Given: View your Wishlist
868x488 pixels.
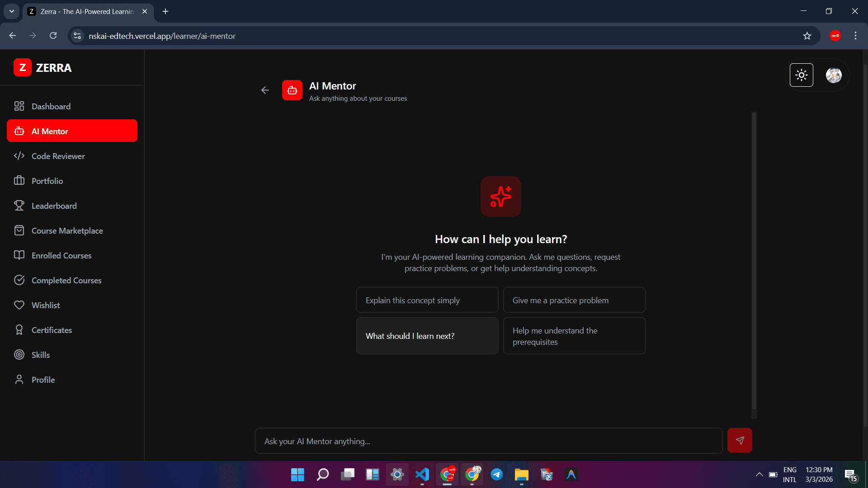Looking at the screenshot, I should [x=46, y=305].
